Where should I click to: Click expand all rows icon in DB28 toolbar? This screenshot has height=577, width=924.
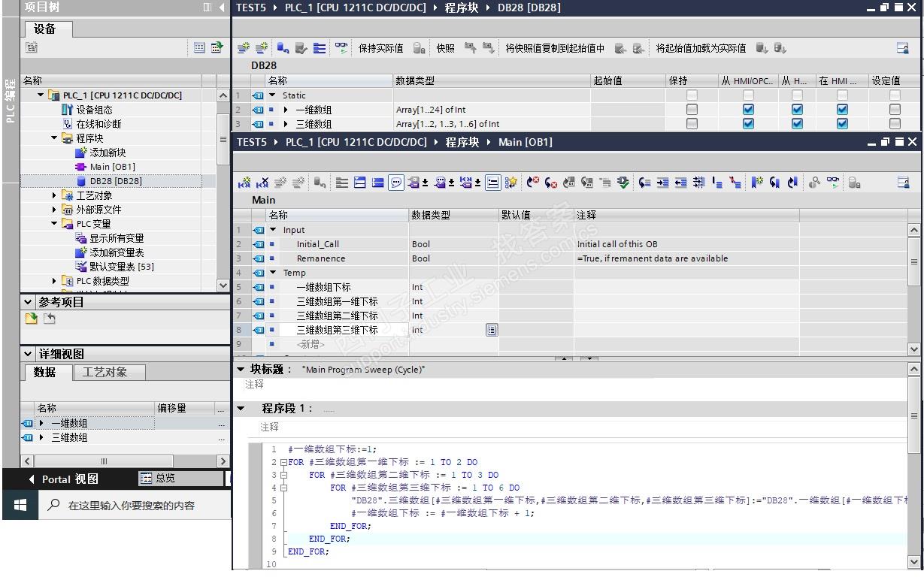point(320,48)
